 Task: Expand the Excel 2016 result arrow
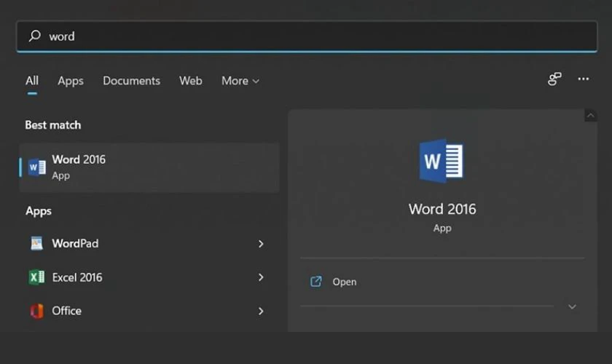(261, 277)
